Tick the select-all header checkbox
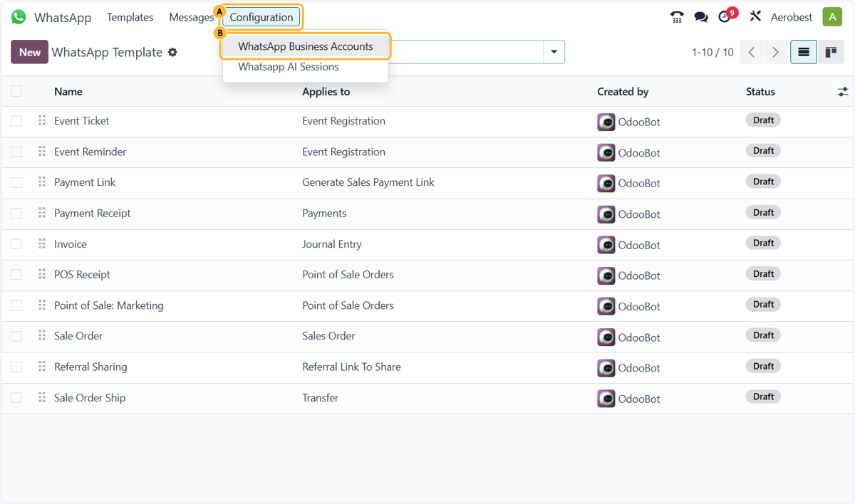Viewport: 855px width, 504px height. pyautogui.click(x=16, y=91)
